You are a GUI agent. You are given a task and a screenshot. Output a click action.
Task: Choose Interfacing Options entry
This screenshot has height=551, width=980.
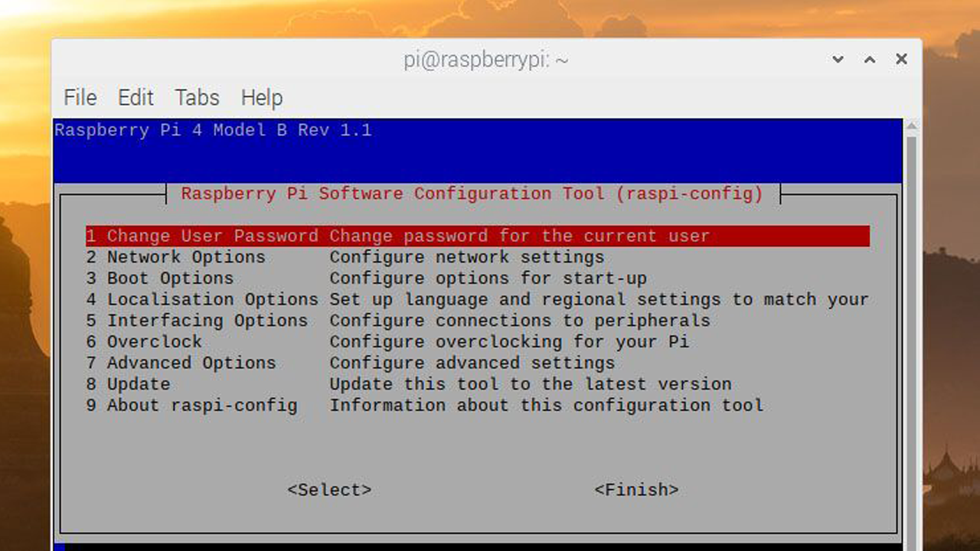207,321
